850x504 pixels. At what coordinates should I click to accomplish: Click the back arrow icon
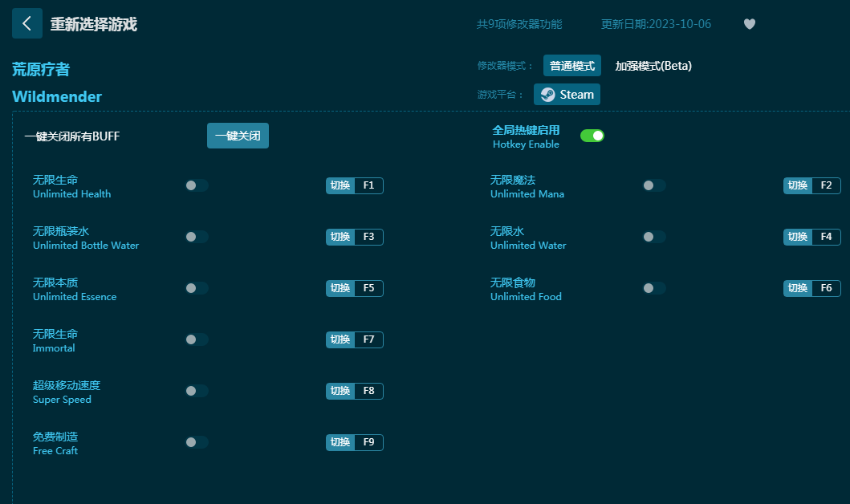(x=26, y=23)
